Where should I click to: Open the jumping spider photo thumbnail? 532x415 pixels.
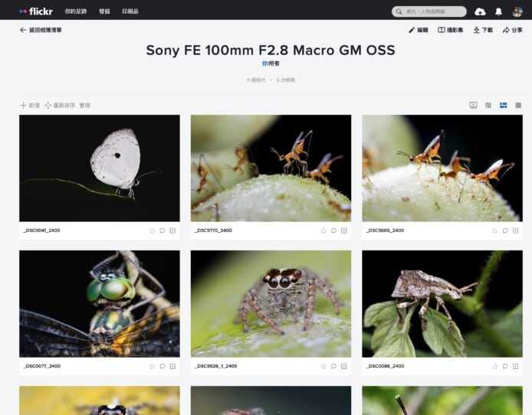click(271, 303)
